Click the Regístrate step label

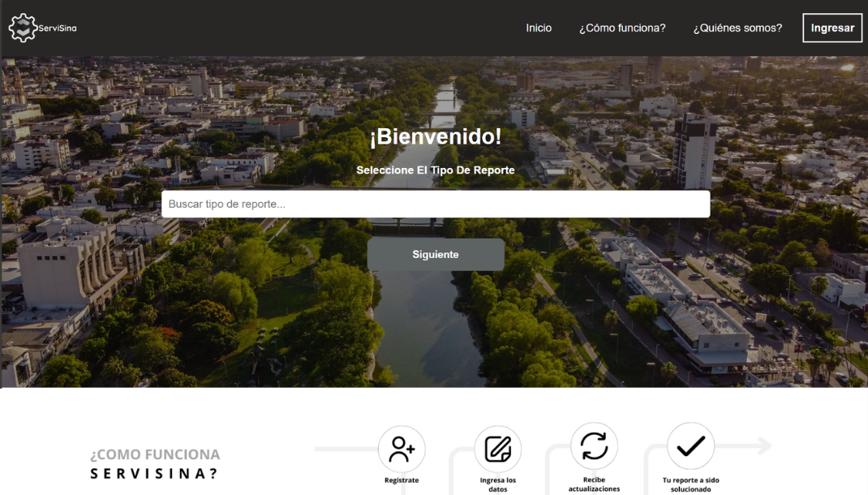tap(402, 480)
